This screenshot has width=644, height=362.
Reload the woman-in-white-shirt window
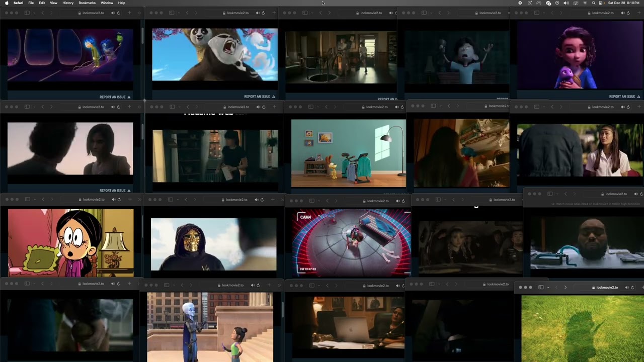coord(627,107)
